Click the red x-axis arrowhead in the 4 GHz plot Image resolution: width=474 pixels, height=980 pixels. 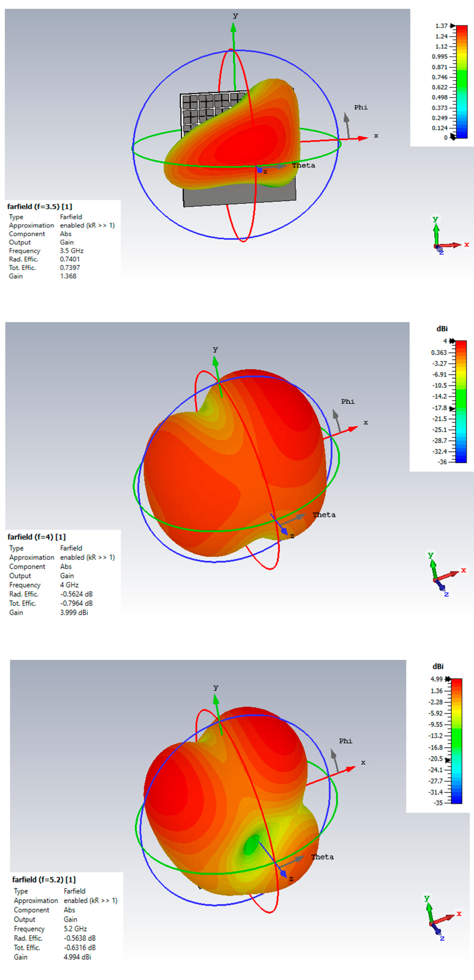pyautogui.click(x=352, y=429)
